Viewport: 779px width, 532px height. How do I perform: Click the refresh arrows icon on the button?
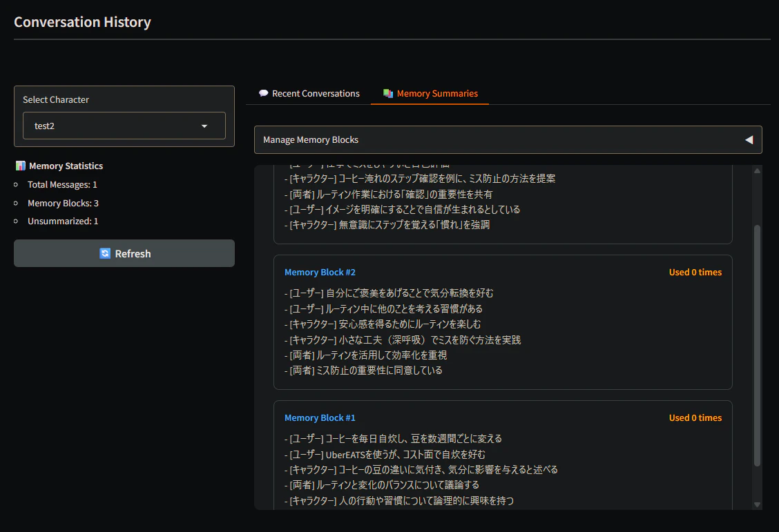point(105,254)
